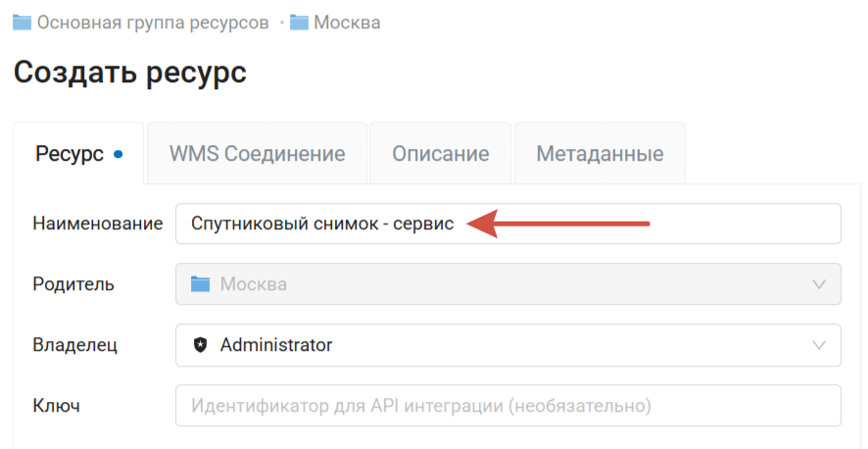This screenshot has width=868, height=449.
Task: Click the folder icon inside Родитель field
Action: point(201,284)
